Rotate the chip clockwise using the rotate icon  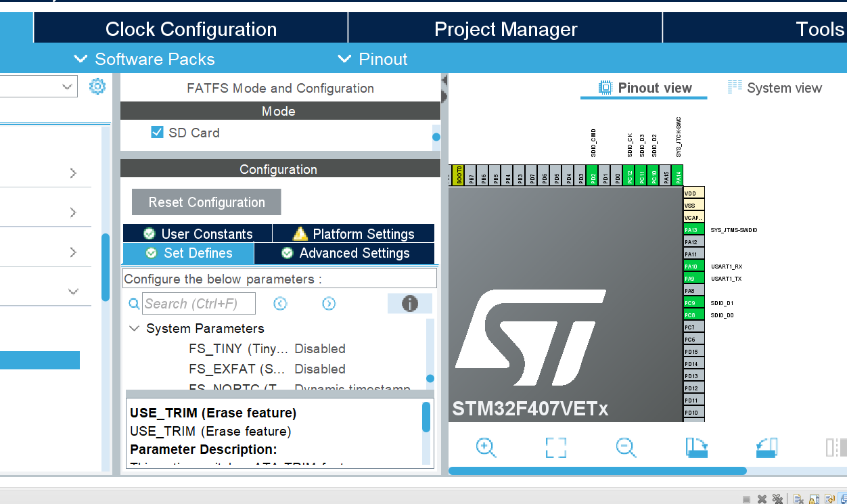pyautogui.click(x=696, y=447)
